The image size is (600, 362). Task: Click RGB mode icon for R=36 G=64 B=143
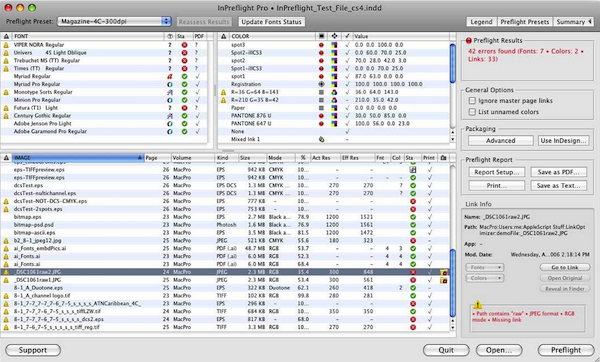tap(334, 92)
